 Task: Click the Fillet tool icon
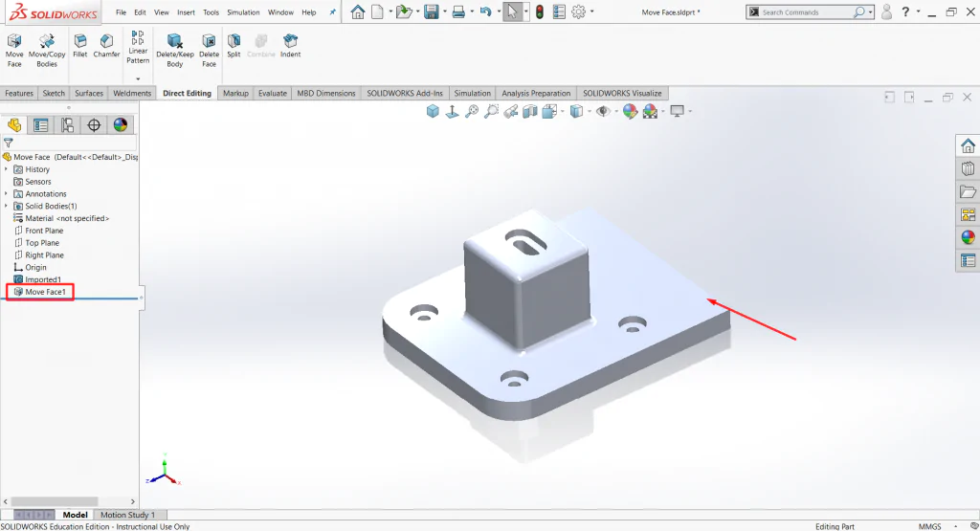pos(80,46)
